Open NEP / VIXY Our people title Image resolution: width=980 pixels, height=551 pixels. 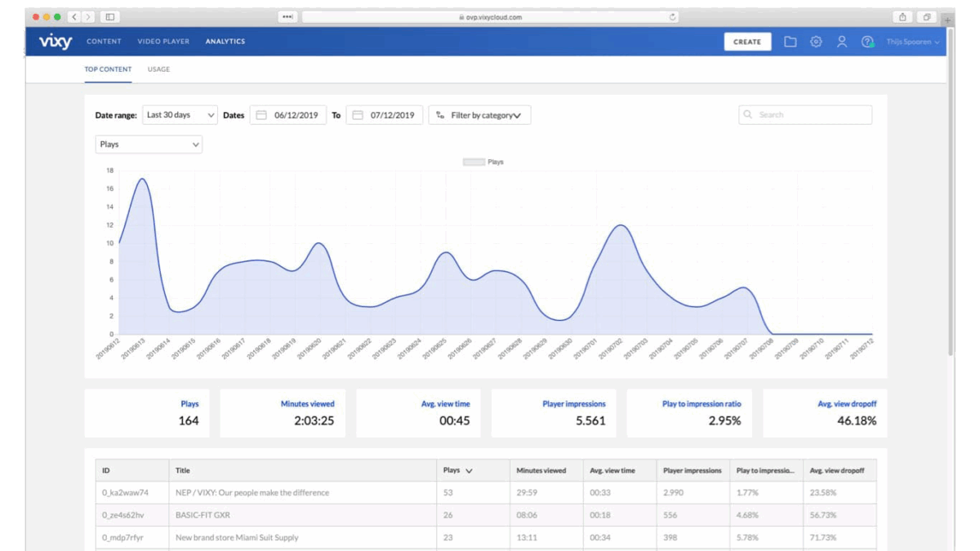click(252, 493)
